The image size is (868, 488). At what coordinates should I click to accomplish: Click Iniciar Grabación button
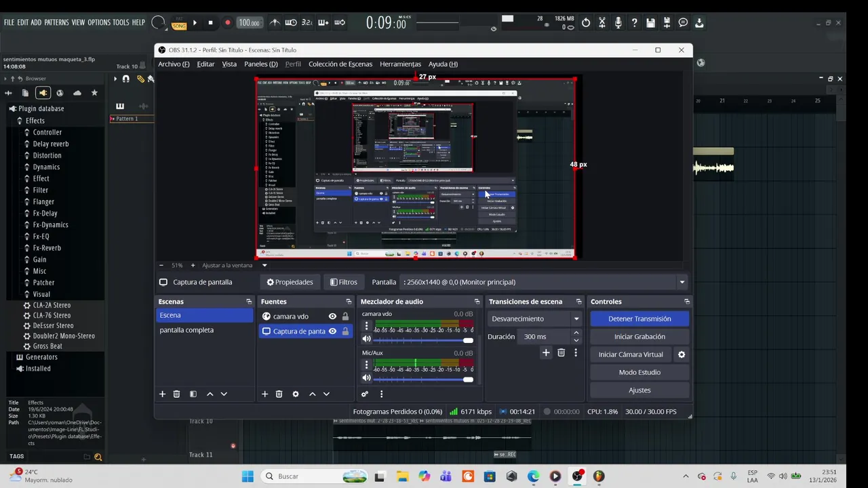(639, 337)
